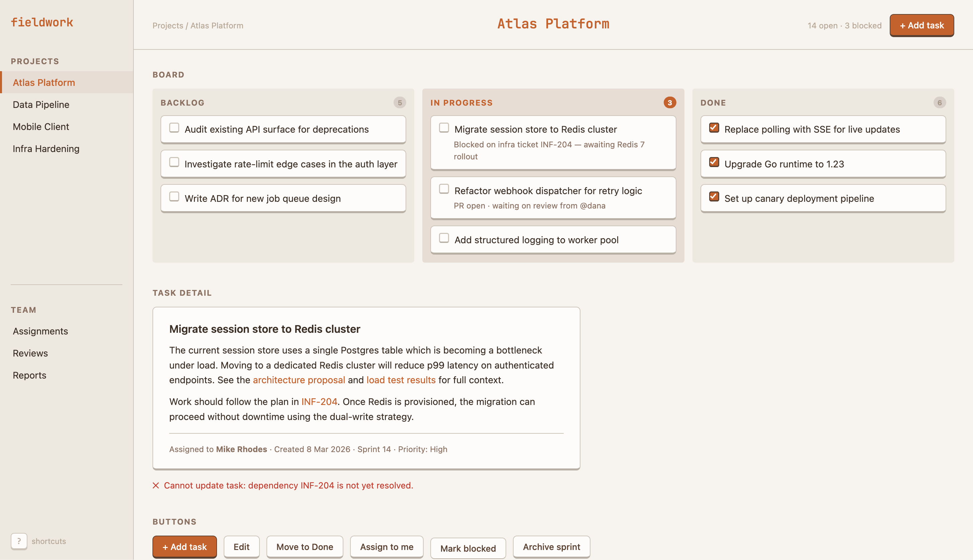Click the fieldwork logo

click(42, 22)
